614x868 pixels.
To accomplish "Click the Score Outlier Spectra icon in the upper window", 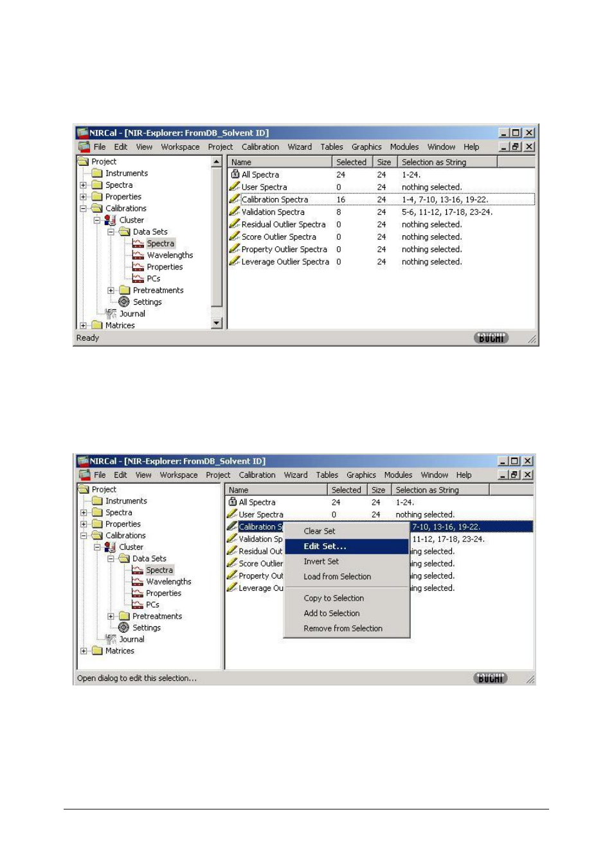I will pyautogui.click(x=235, y=236).
